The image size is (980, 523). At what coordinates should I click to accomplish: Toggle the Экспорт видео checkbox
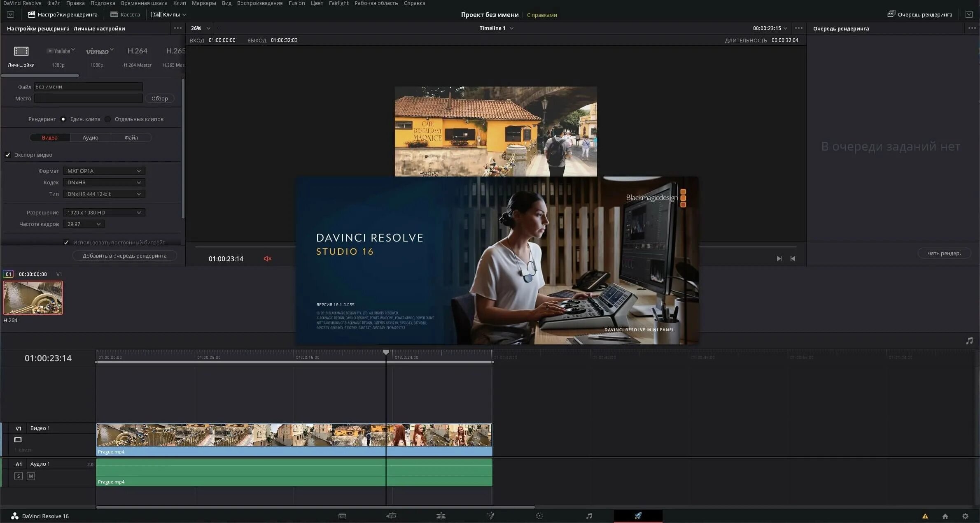point(8,155)
